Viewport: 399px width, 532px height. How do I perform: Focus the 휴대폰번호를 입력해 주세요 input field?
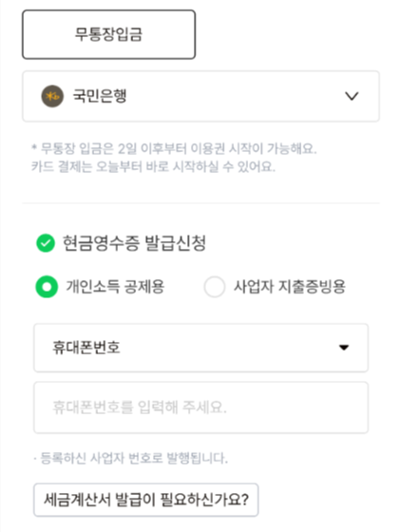tap(200, 408)
